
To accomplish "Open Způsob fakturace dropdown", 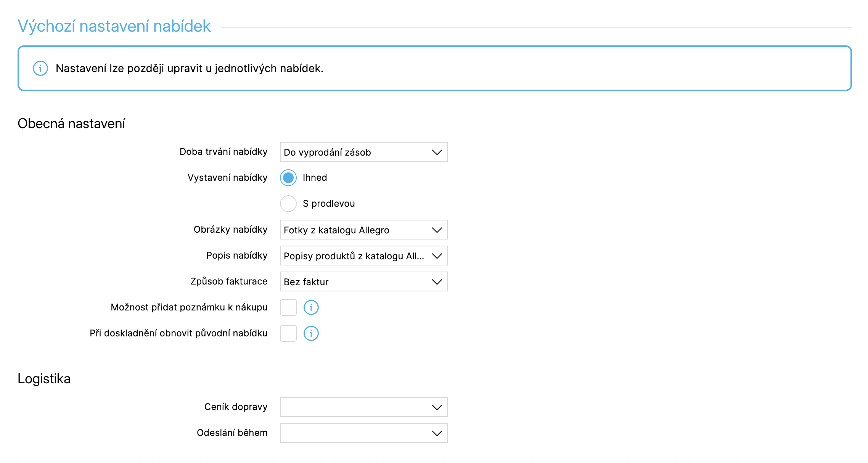I will [x=363, y=282].
